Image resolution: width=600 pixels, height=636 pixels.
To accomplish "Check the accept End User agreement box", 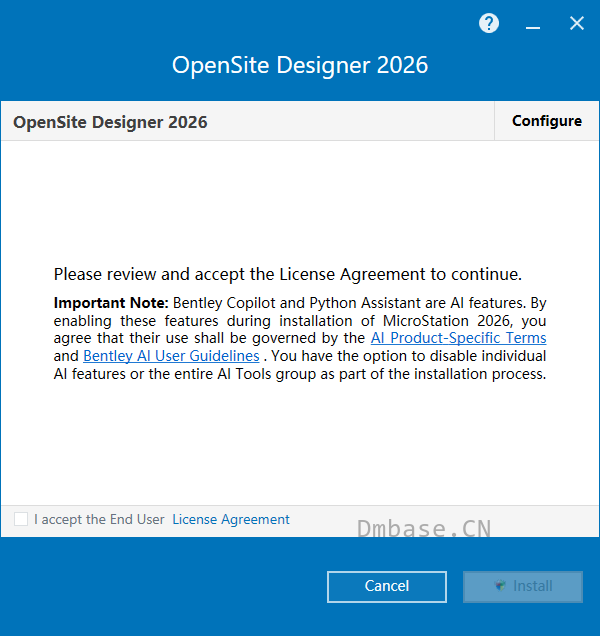I will tap(21, 519).
